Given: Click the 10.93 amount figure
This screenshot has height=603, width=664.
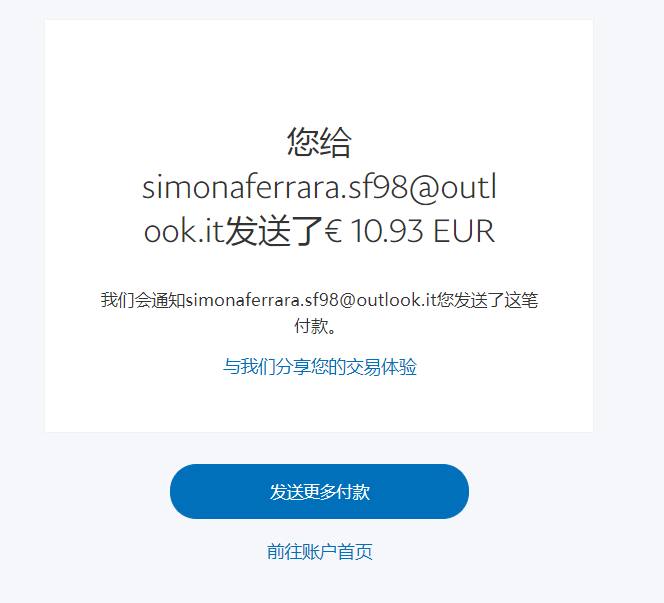Looking at the screenshot, I should click(387, 231).
